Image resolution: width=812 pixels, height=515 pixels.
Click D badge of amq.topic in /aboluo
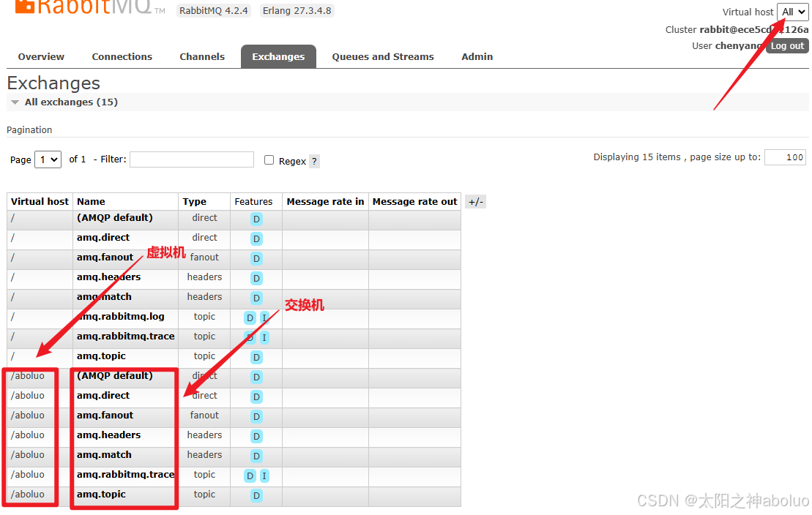[x=256, y=496]
